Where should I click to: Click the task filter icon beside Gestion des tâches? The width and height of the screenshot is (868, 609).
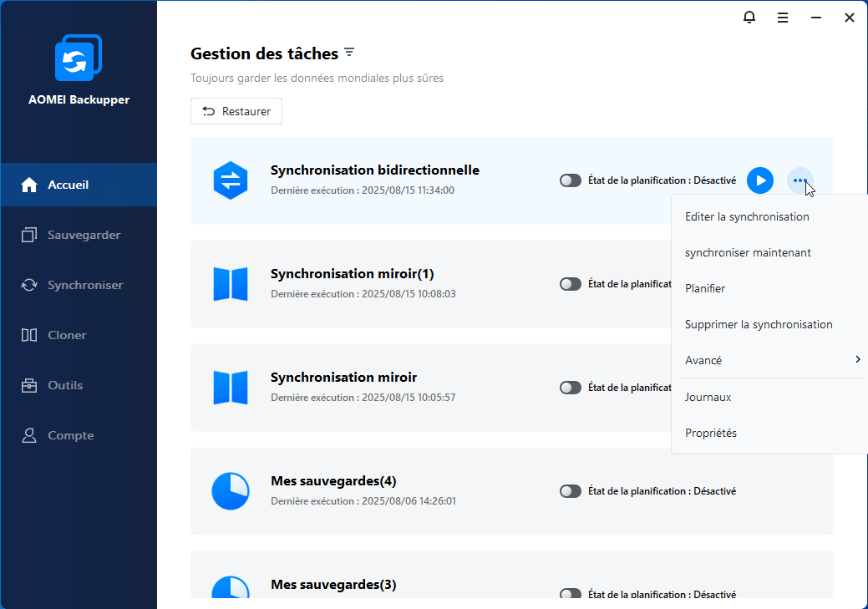tap(349, 53)
